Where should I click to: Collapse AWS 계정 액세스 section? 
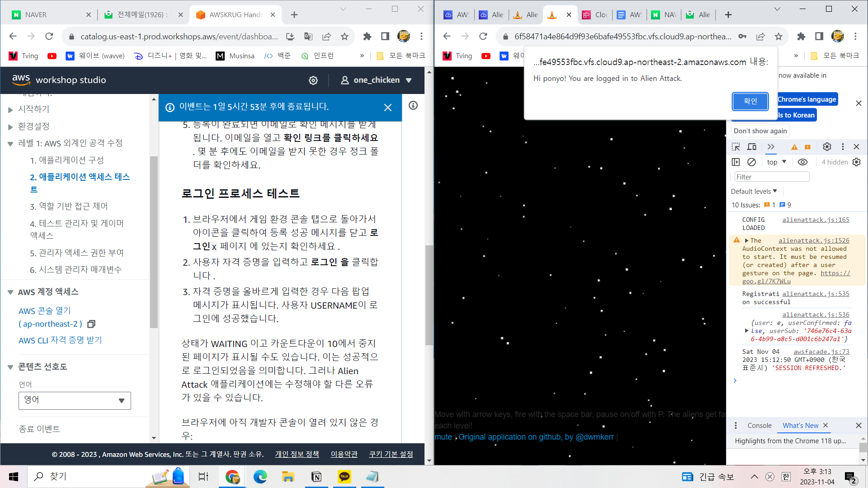click(10, 292)
